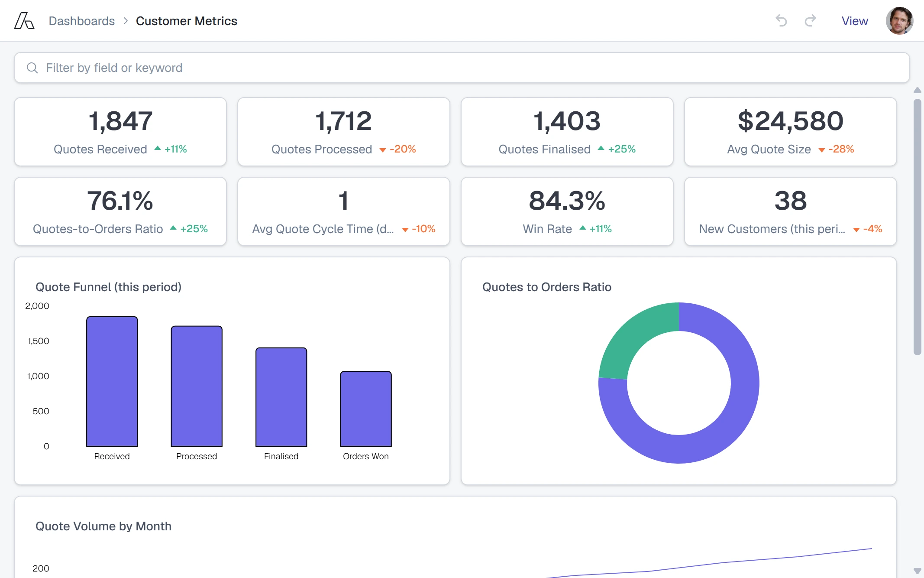Click the Customer Metrics breadcrumb title
924x578 pixels.
[x=187, y=21]
